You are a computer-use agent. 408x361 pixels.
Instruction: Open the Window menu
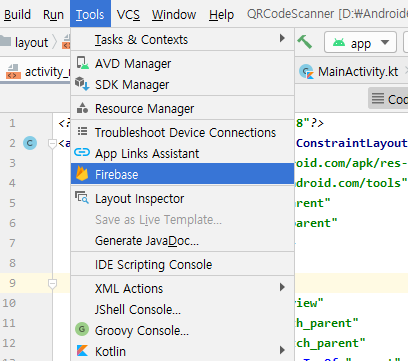[174, 15]
